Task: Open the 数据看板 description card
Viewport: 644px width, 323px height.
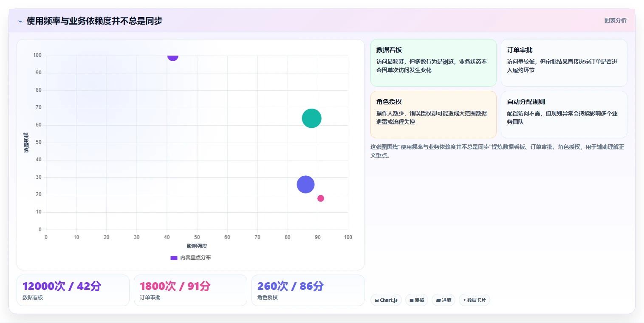Action: [x=433, y=63]
